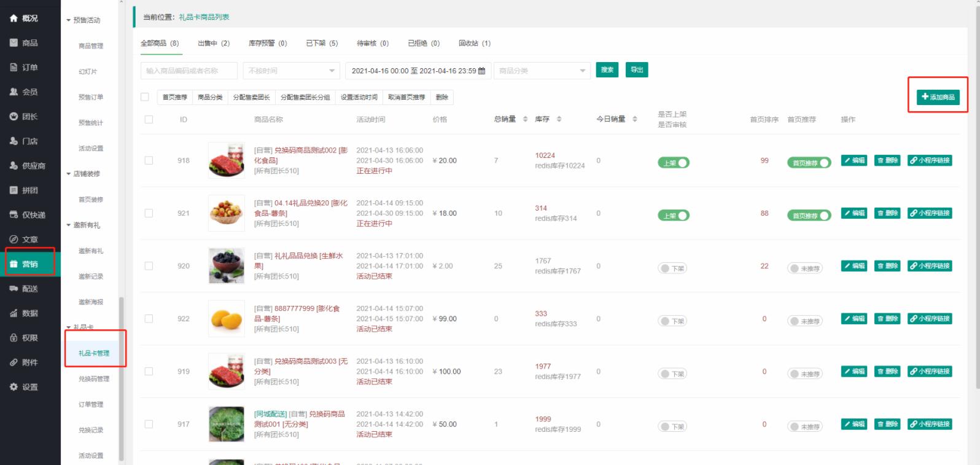Get 小程序链接 for product 917

930,424
